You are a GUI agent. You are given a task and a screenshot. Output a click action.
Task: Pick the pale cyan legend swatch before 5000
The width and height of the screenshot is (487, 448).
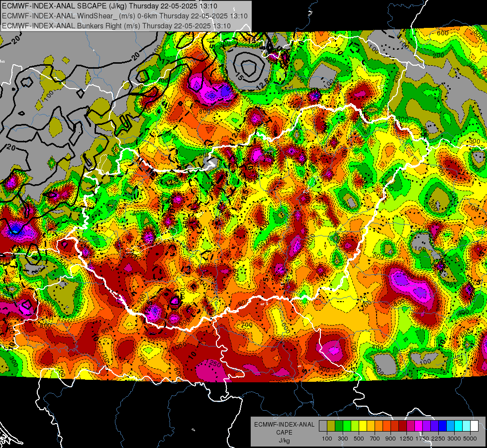[467, 426]
